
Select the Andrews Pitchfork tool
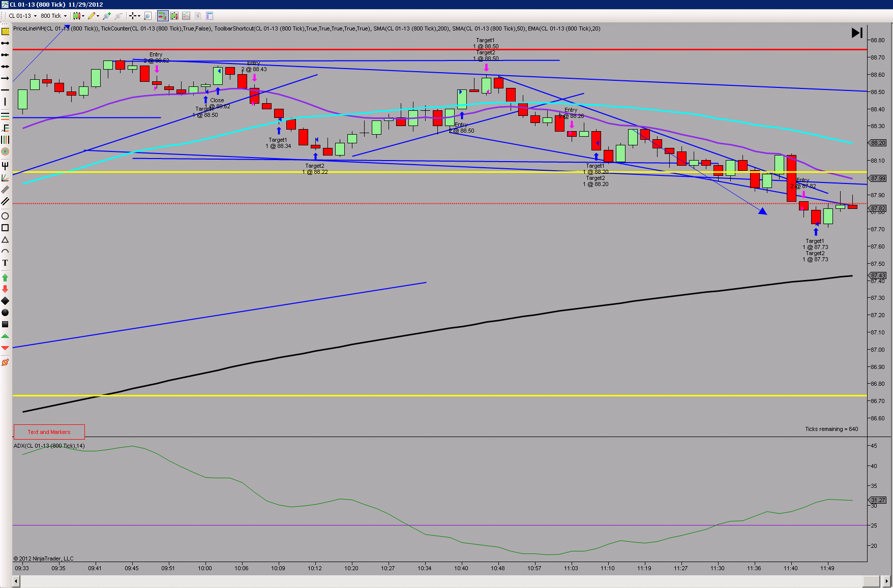[x=5, y=166]
